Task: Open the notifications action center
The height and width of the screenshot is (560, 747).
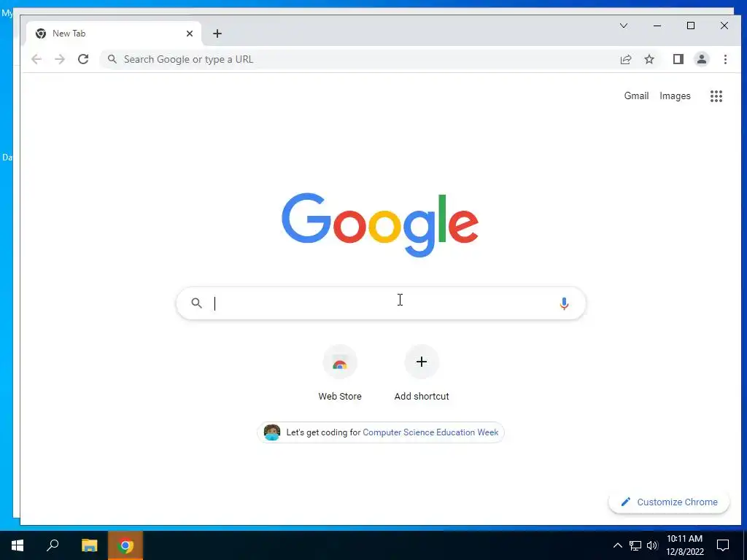Action: [x=723, y=545]
